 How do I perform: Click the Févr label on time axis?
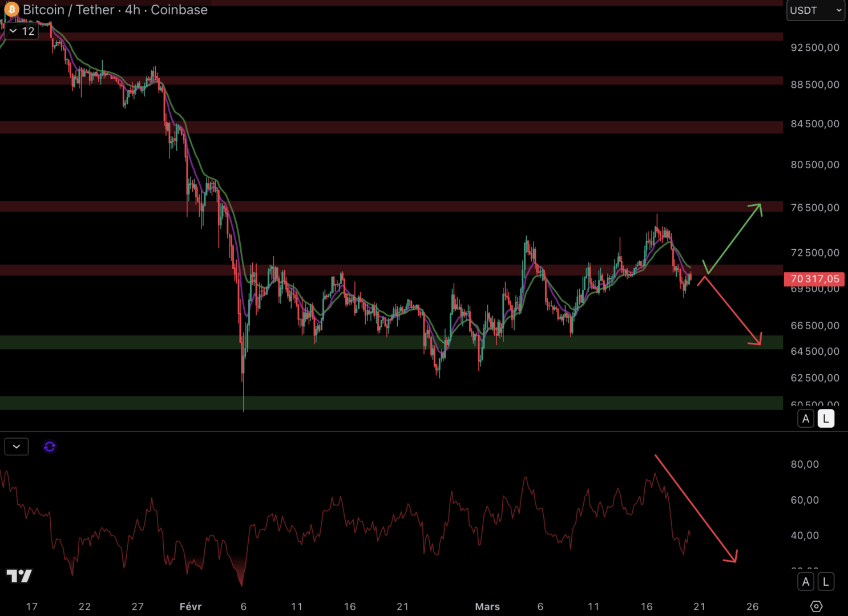click(191, 606)
